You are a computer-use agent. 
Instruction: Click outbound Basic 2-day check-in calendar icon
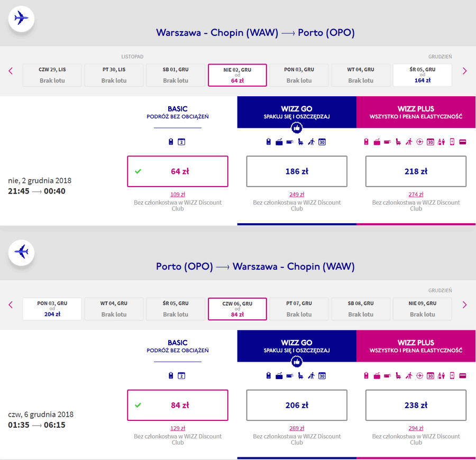click(x=181, y=142)
